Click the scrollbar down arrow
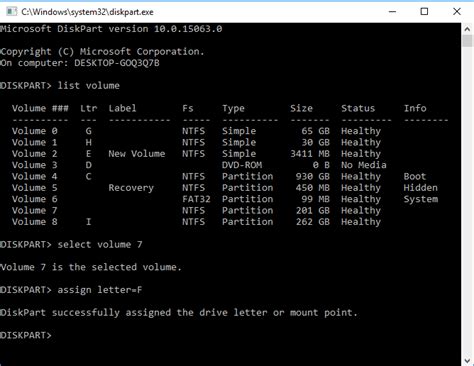This screenshot has height=366, width=474. pyautogui.click(x=468, y=360)
